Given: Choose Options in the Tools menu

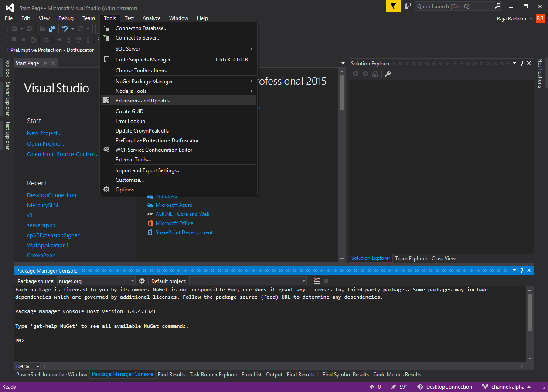Looking at the screenshot, I should click(x=179, y=190).
